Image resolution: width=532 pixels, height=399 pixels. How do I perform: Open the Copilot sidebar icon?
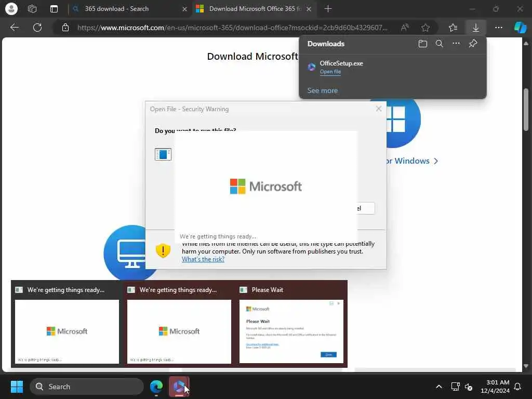point(520,28)
